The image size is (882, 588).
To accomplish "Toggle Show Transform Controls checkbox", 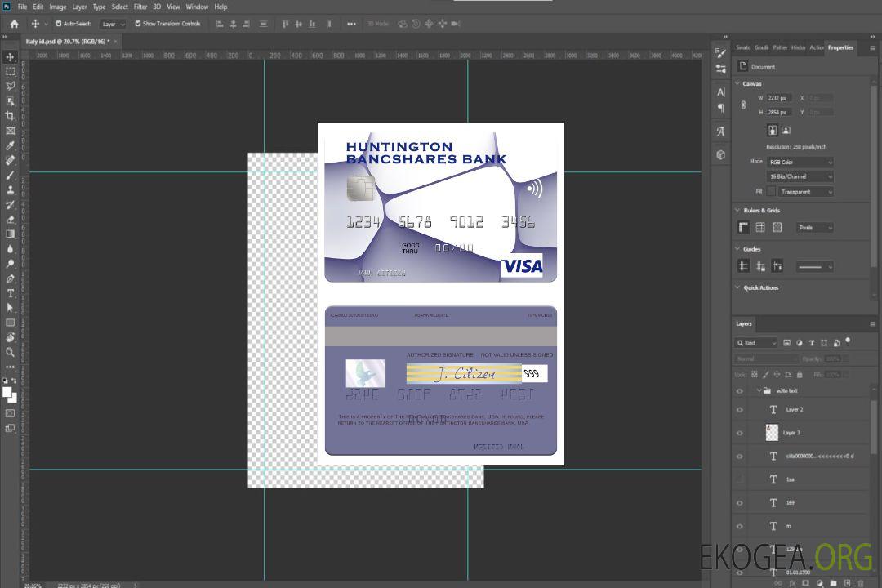I will pos(138,24).
